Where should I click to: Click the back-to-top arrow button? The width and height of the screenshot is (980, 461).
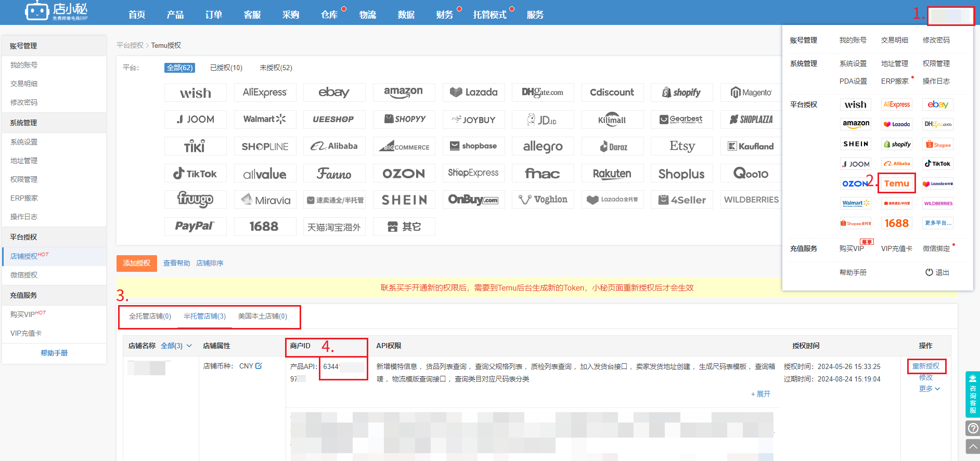973,446
